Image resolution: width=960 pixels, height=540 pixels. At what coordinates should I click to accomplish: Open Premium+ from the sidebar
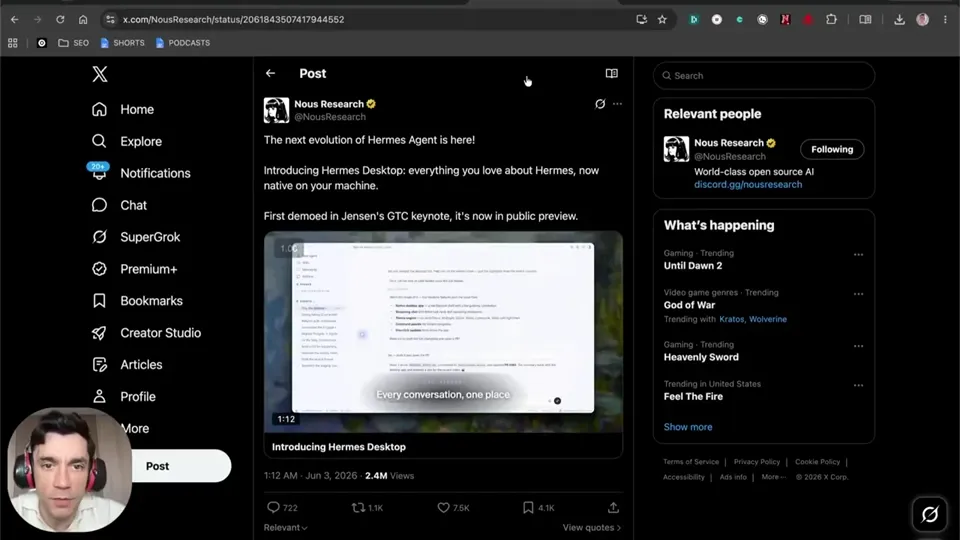[134, 269]
